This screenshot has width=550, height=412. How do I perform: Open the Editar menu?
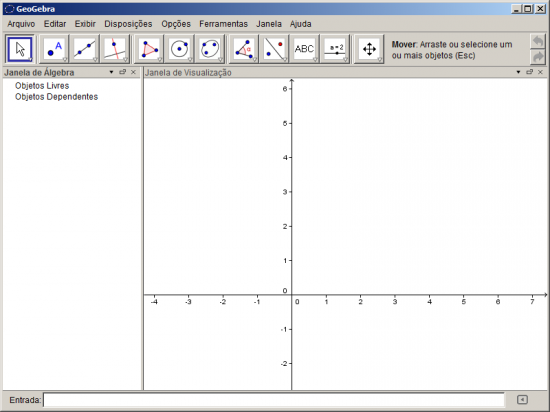(55, 24)
